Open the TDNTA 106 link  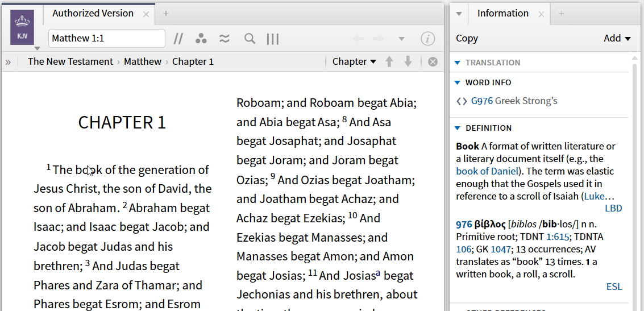463,249
